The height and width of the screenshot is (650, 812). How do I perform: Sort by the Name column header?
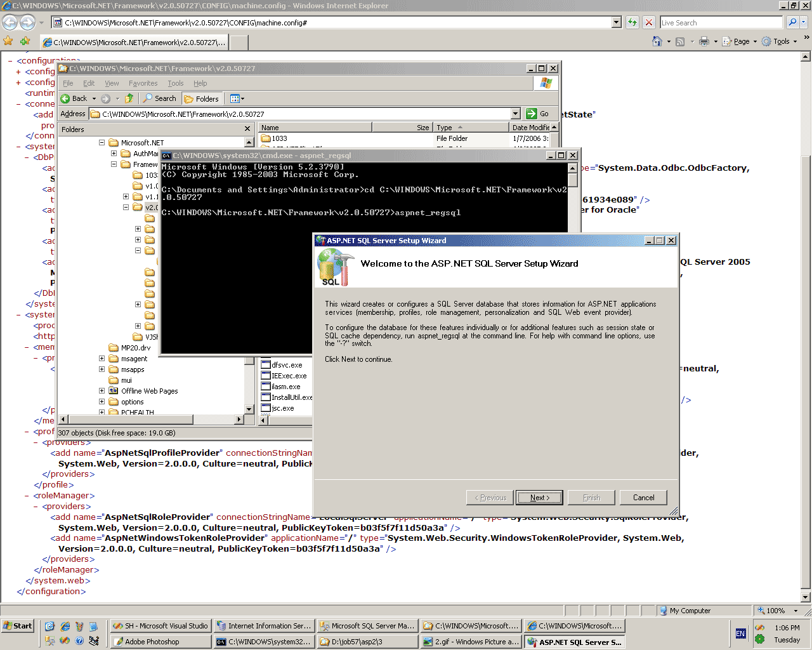[315, 128]
